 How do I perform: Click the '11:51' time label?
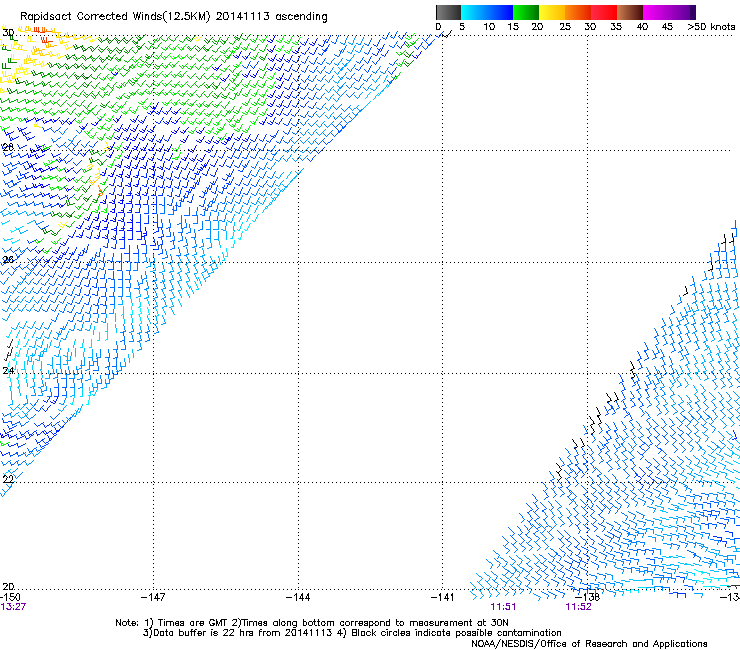(503, 607)
